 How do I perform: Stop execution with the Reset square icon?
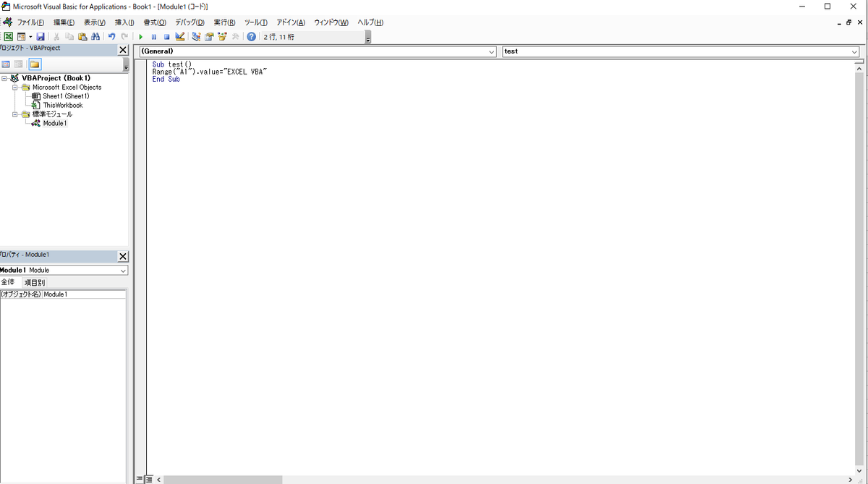(x=166, y=37)
